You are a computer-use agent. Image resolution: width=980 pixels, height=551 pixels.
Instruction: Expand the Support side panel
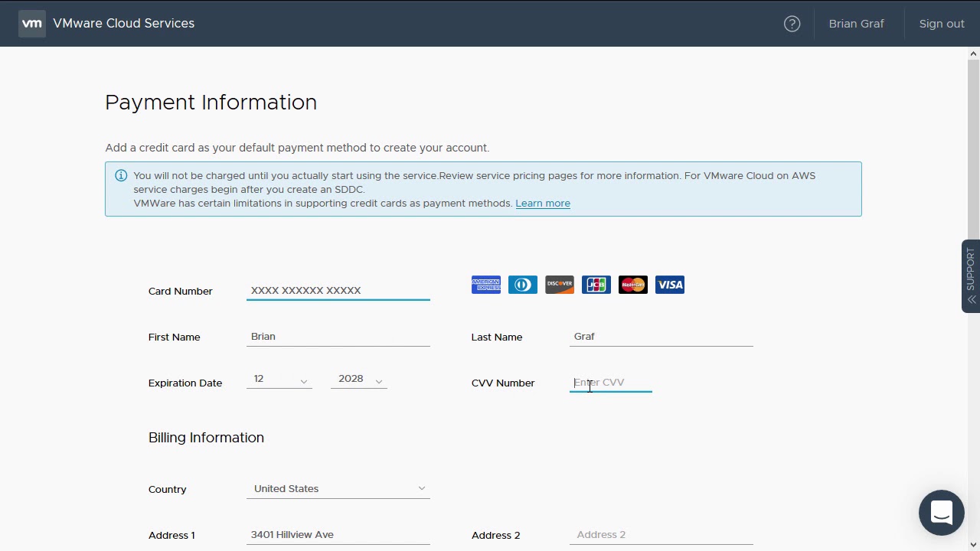coord(971,275)
